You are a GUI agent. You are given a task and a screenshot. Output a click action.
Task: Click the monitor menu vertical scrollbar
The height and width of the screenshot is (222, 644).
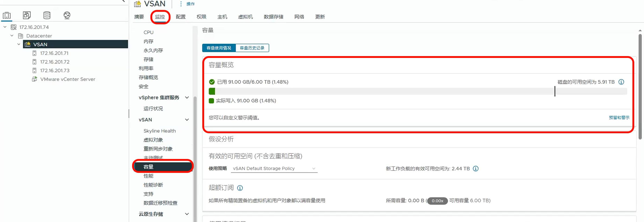tap(195, 159)
